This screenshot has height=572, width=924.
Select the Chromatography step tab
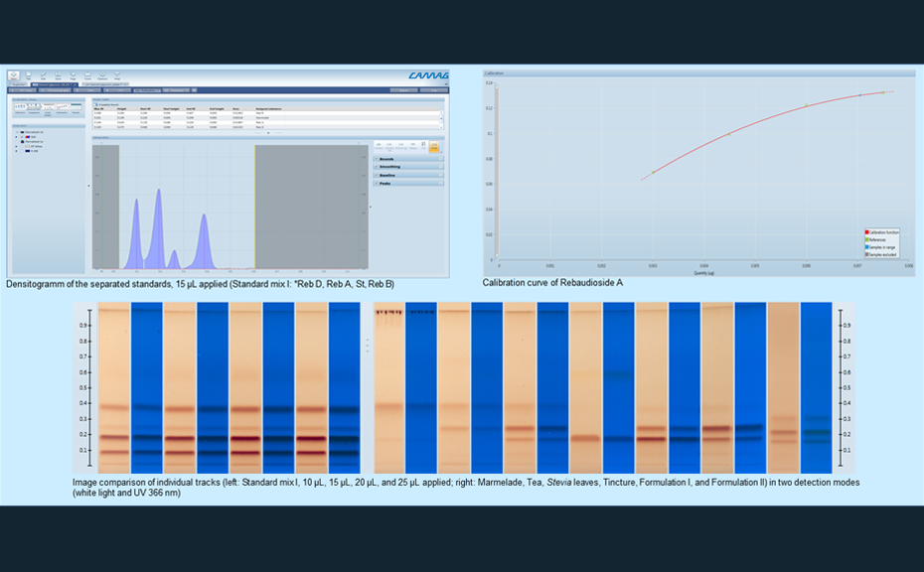pyautogui.click(x=56, y=90)
